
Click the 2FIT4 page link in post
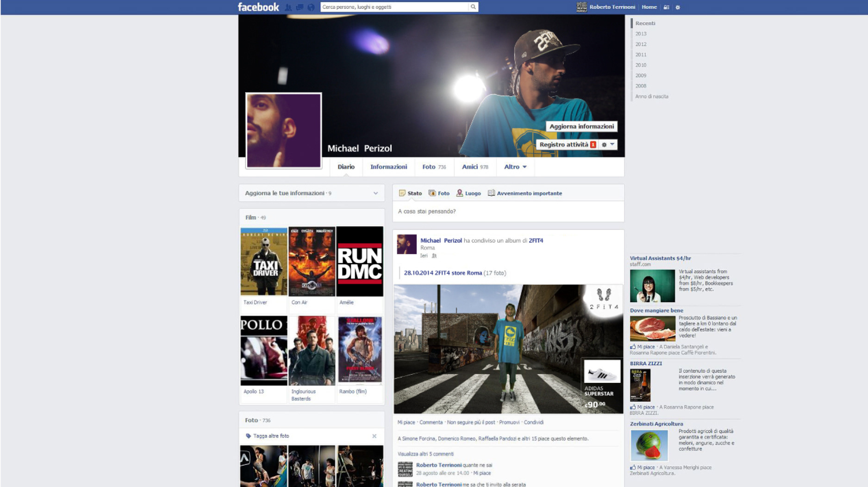(x=536, y=241)
